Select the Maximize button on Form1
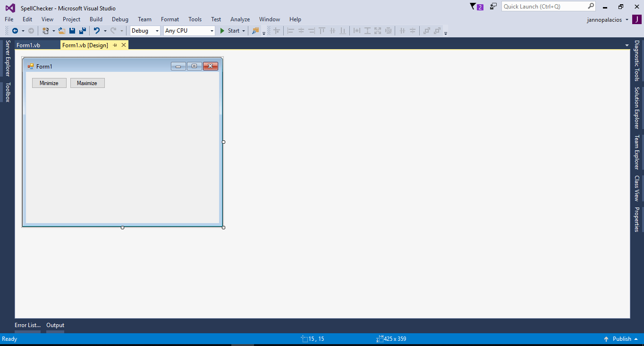 (87, 83)
